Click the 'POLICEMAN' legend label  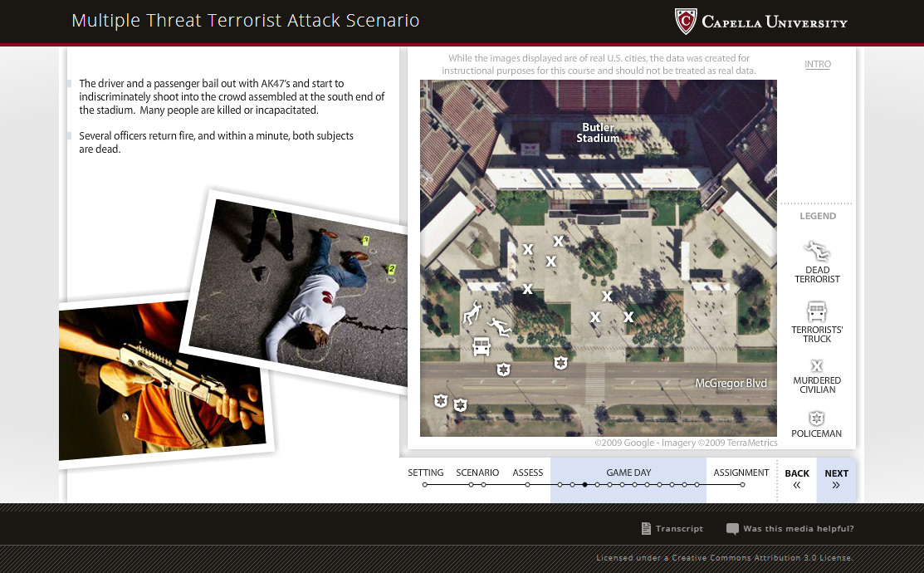816,433
